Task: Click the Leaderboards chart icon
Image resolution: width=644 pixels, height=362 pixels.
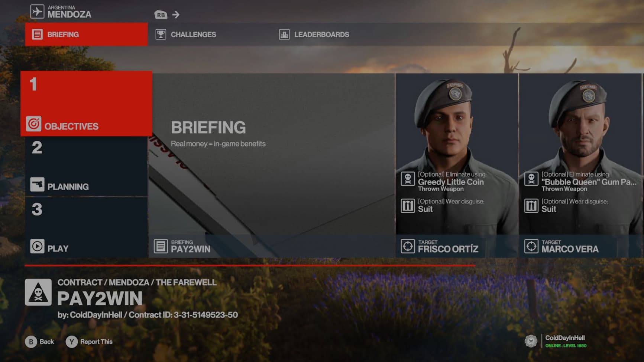Action: (284, 35)
